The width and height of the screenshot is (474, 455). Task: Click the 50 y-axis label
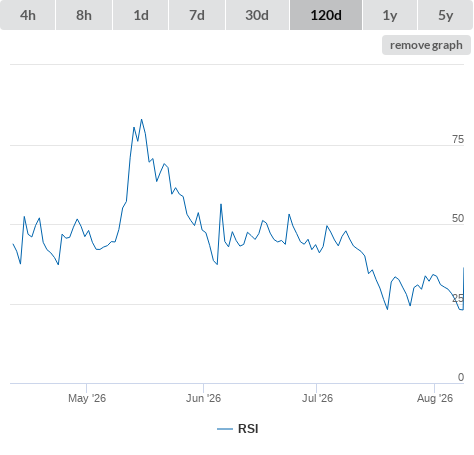tap(458, 218)
